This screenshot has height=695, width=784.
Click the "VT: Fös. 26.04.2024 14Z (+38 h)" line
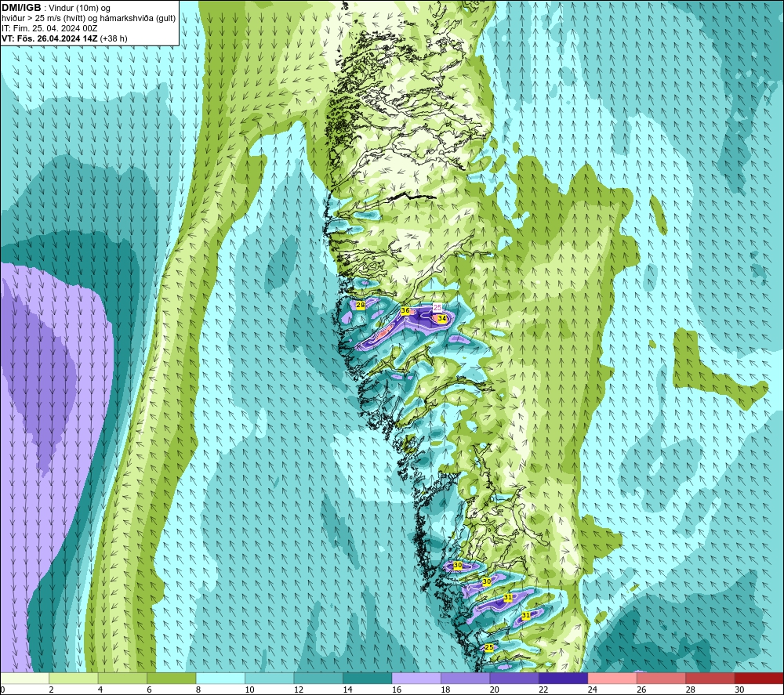[64, 38]
